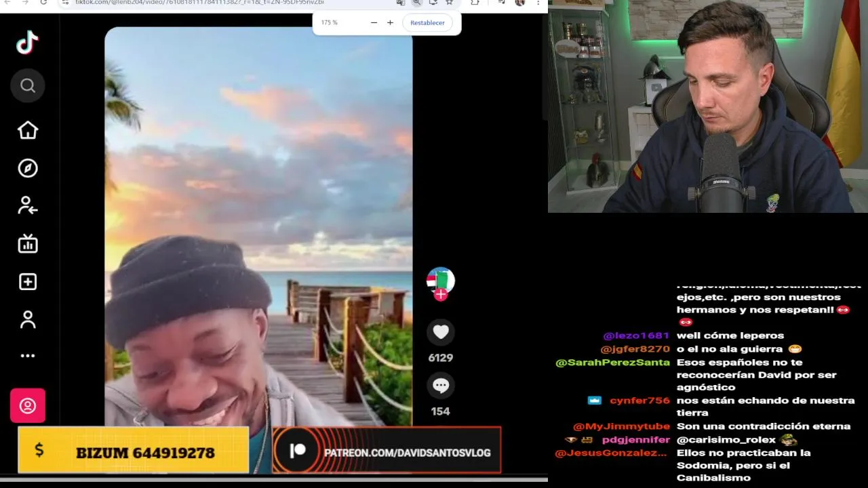
Task: Open comments with the speech bubble icon
Action: point(441,386)
